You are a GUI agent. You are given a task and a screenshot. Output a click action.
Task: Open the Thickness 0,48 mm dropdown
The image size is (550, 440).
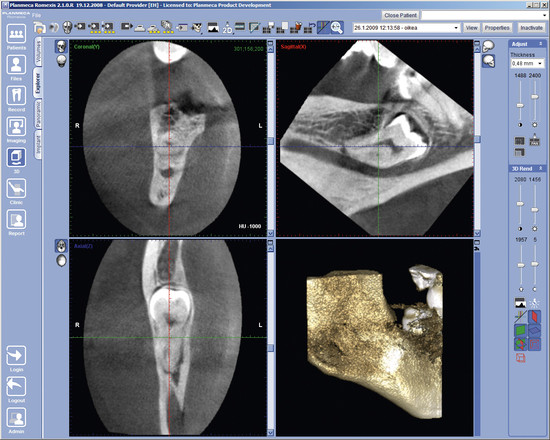point(527,64)
